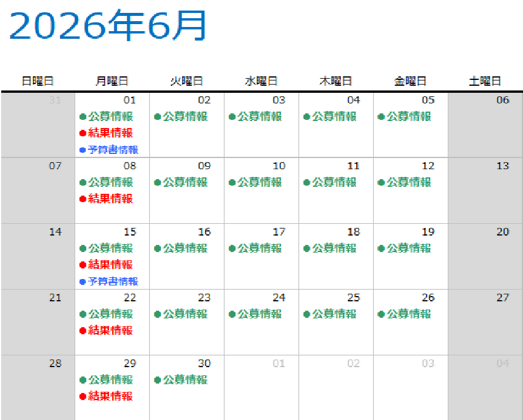This screenshot has width=523, height=420.
Task: Open 公募情報 on Friday June 19
Action: [408, 248]
